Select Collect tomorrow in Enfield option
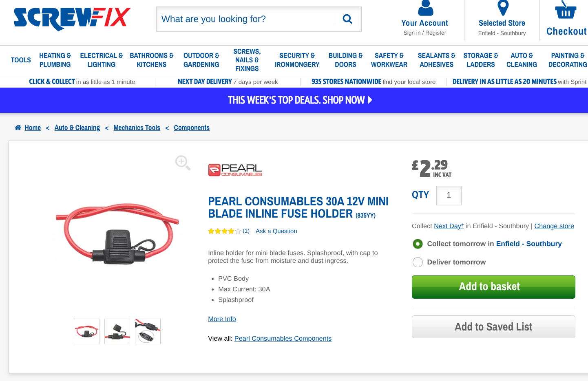The width and height of the screenshot is (588, 381). tap(418, 244)
